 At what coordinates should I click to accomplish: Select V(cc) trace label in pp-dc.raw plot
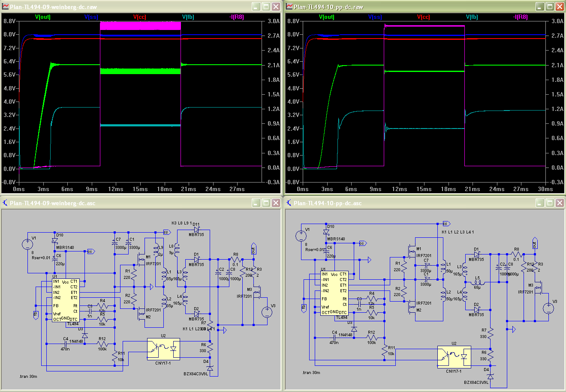tap(423, 17)
